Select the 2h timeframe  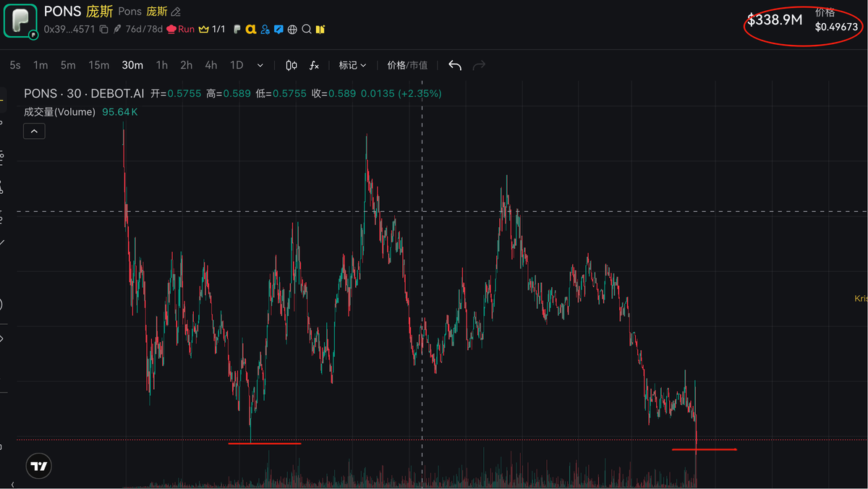tap(187, 65)
